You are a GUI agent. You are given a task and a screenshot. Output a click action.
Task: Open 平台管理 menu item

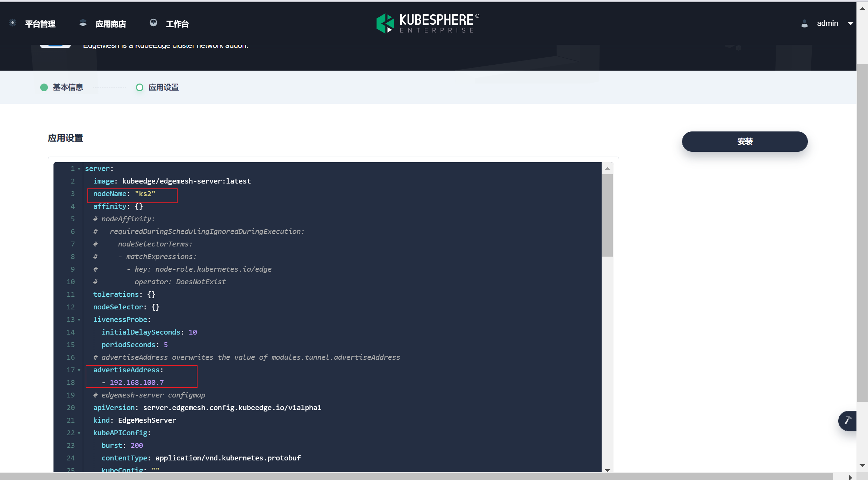click(40, 24)
